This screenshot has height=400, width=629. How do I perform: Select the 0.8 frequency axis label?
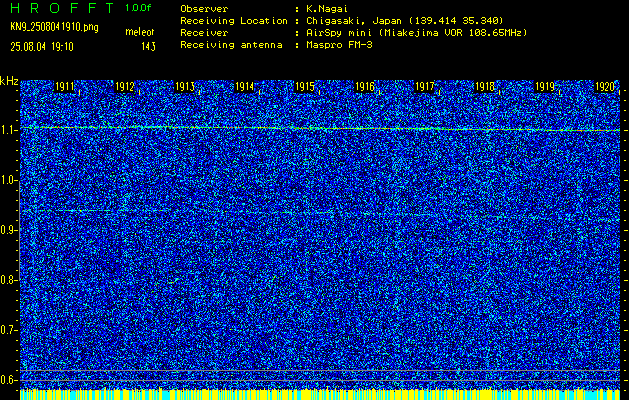[x=8, y=280]
